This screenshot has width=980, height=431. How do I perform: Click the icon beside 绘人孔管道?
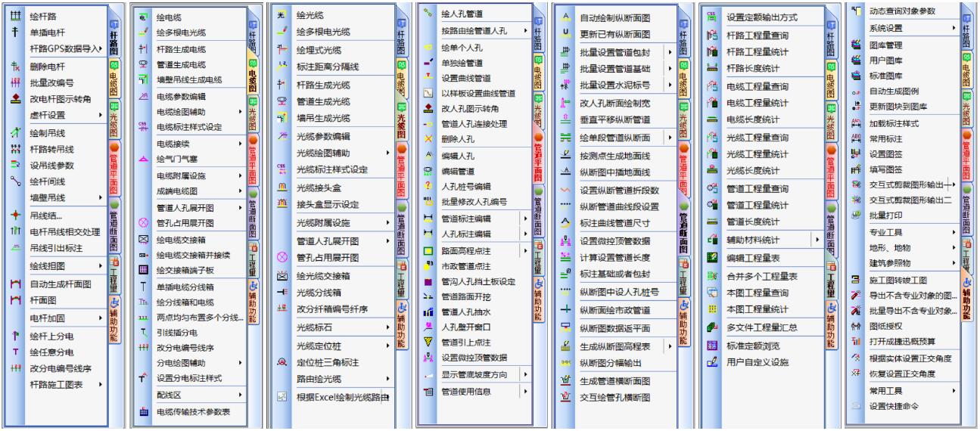point(428,14)
